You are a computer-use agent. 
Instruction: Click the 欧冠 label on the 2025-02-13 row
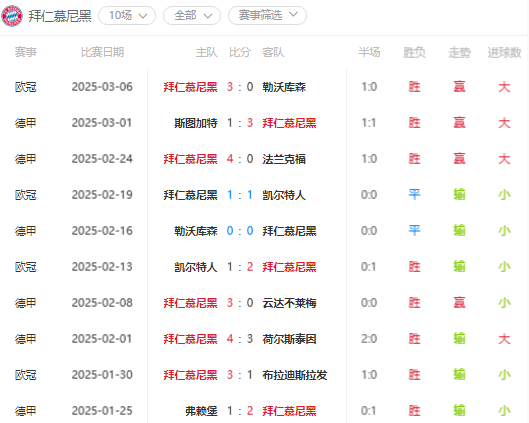[26, 267]
